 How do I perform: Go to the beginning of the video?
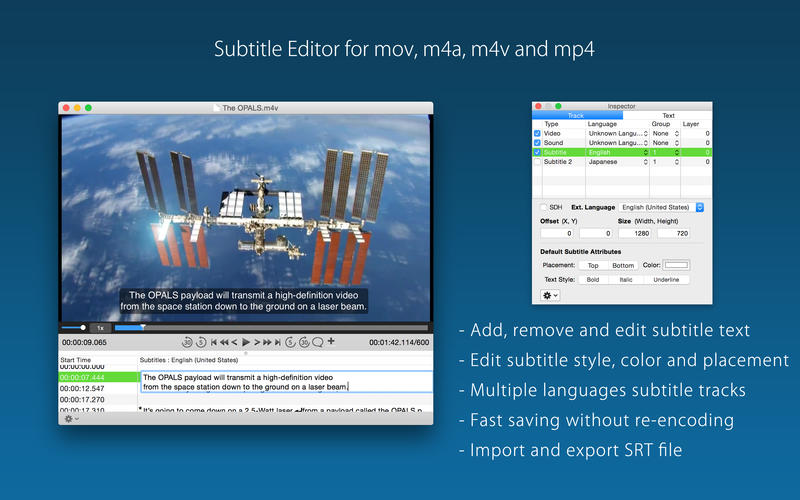(x=214, y=342)
